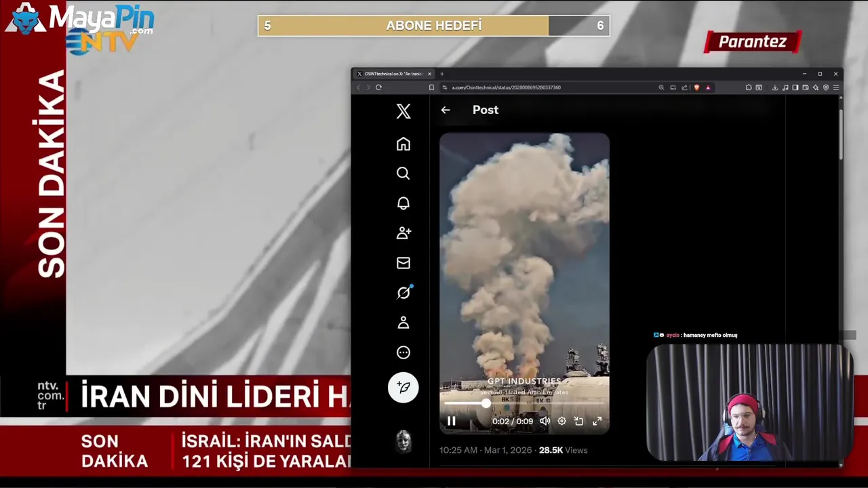Open the Brave wallet icon
This screenshot has width=868, height=488.
coord(806,87)
